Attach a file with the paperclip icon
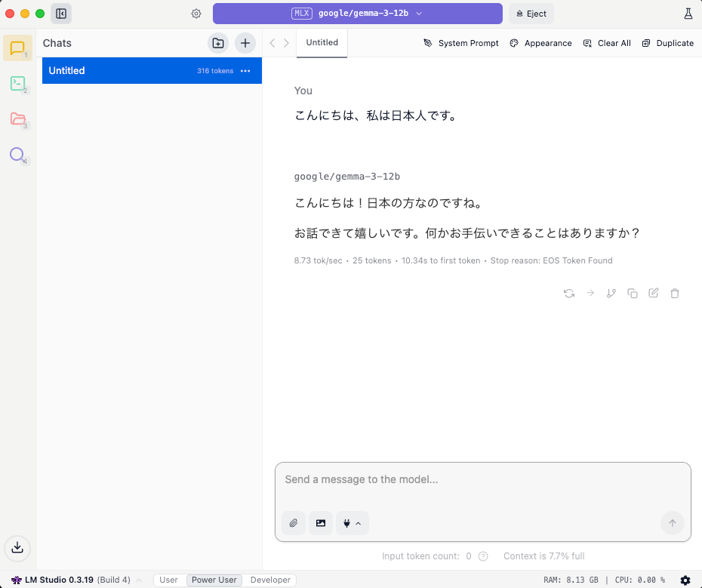702x588 pixels. tap(294, 522)
